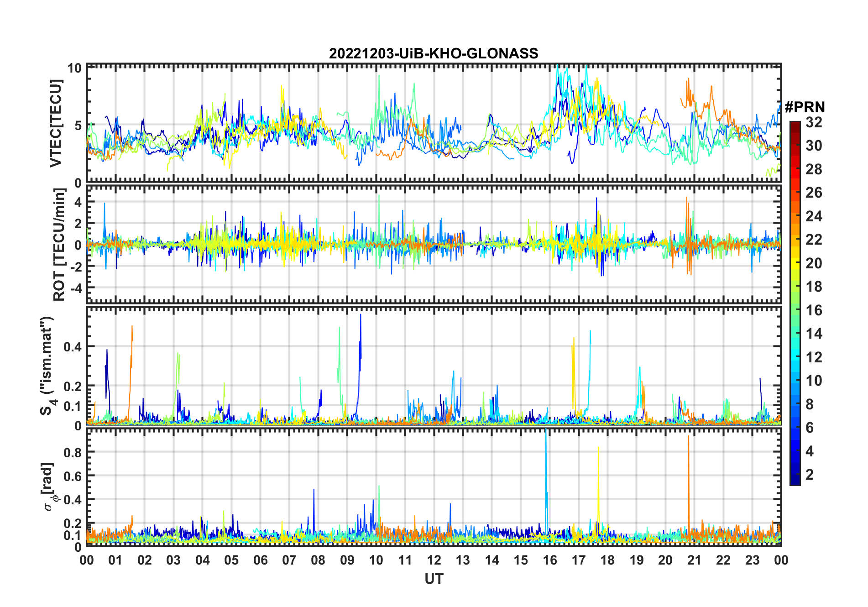Screen dimensions: 868x607
Task: Select the "0.6" tick on the sigma-phi axis
Action: (73, 476)
